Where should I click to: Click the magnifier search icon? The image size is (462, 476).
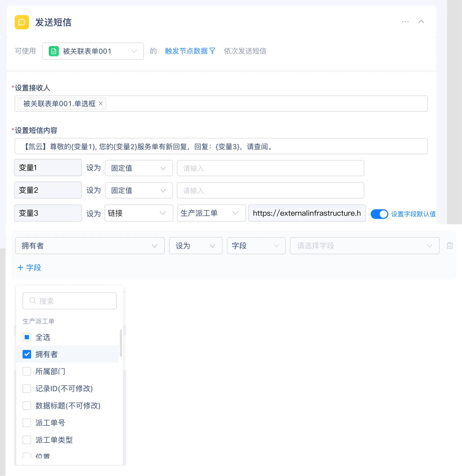click(33, 301)
